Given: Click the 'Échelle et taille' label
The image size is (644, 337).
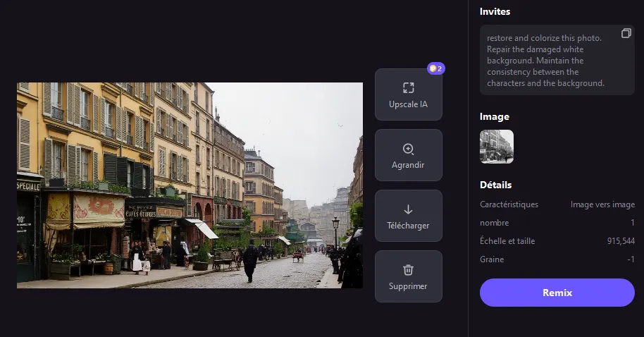Looking at the screenshot, I should coord(507,241).
